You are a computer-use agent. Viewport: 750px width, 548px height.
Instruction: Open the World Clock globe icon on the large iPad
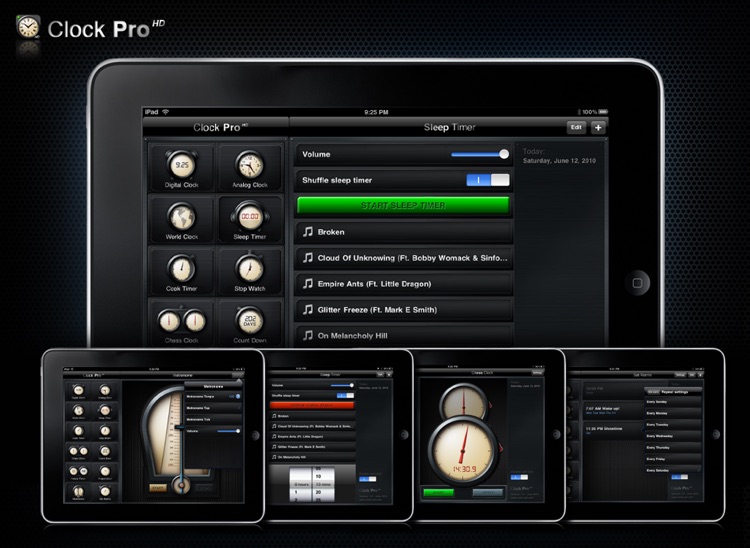click(182, 220)
